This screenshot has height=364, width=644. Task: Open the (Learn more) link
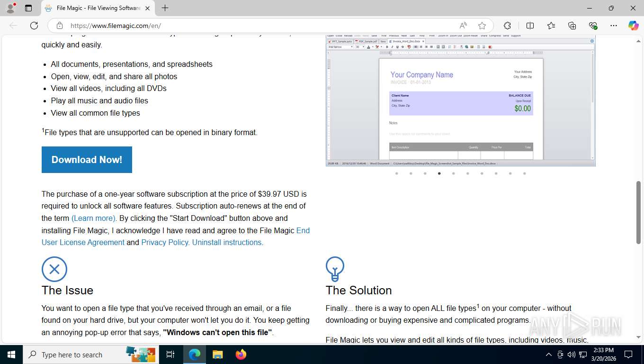click(94, 218)
